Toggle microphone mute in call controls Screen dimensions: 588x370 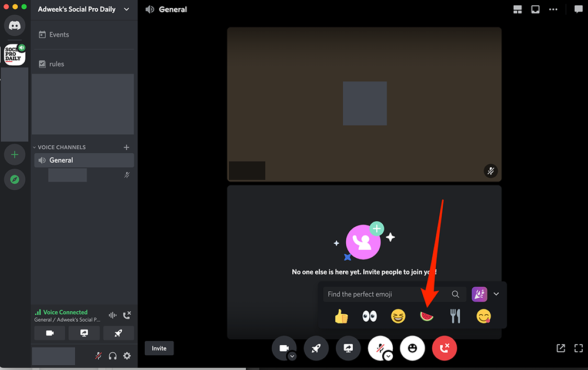click(x=380, y=348)
